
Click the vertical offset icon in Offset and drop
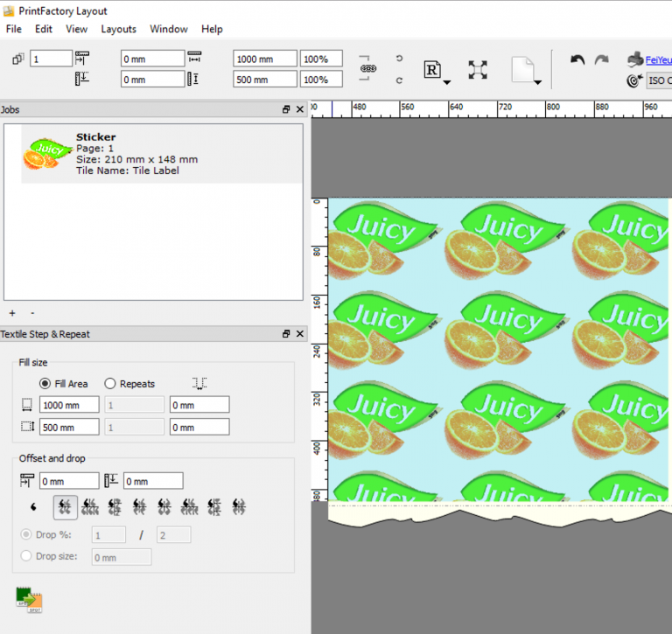111,480
